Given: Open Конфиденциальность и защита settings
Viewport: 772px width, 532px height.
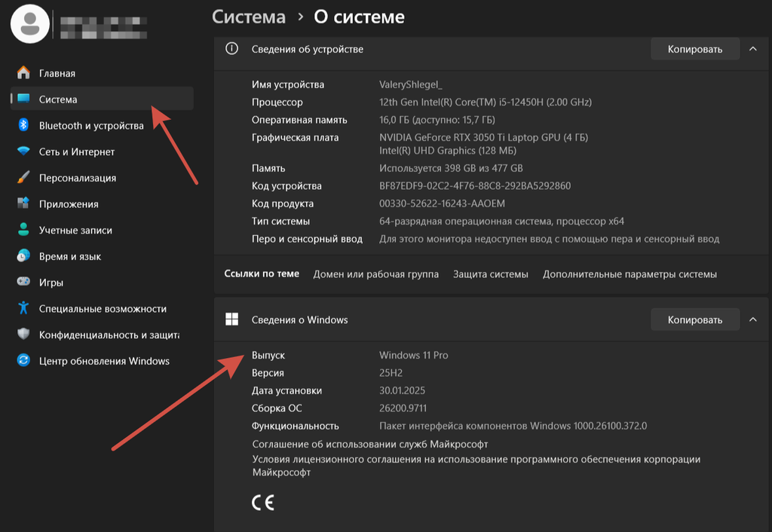Looking at the screenshot, I should pyautogui.click(x=102, y=335).
